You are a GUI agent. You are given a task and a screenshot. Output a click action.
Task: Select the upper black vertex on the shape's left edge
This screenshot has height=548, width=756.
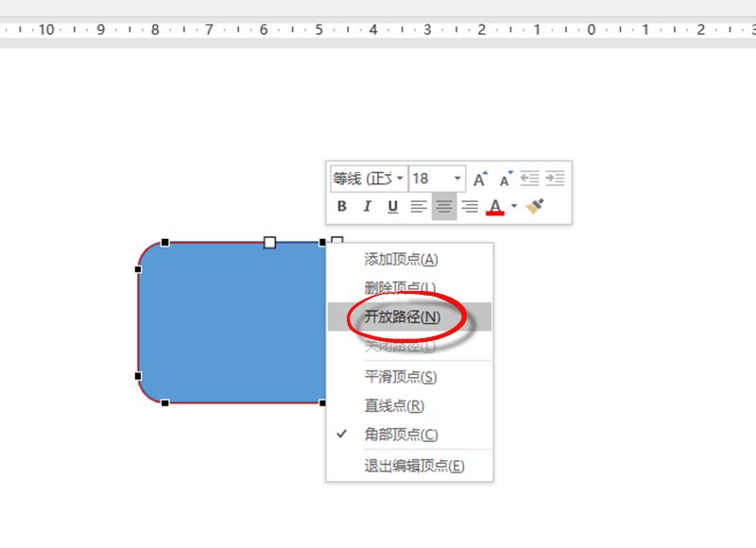tap(138, 269)
